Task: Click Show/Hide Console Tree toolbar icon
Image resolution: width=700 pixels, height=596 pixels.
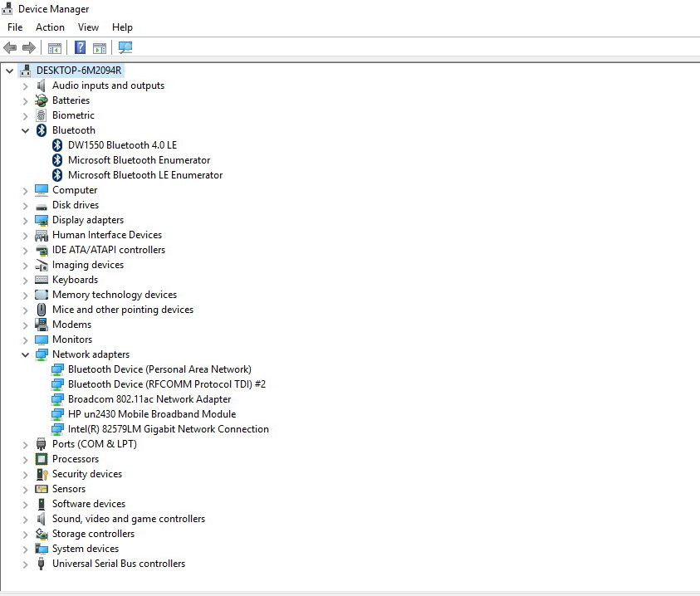Action: pyautogui.click(x=55, y=48)
